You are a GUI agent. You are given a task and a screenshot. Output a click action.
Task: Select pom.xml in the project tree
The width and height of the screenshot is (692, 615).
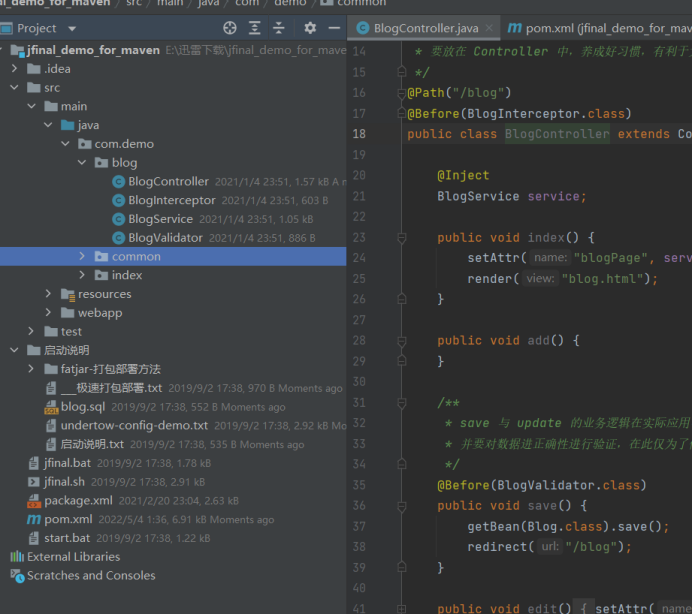tap(67, 520)
